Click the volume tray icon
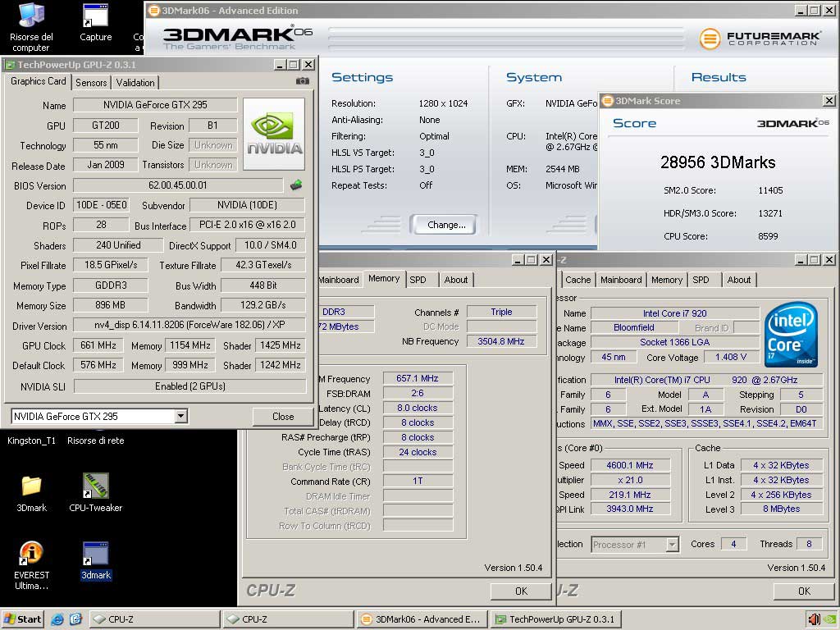The height and width of the screenshot is (630, 840). tap(815, 619)
